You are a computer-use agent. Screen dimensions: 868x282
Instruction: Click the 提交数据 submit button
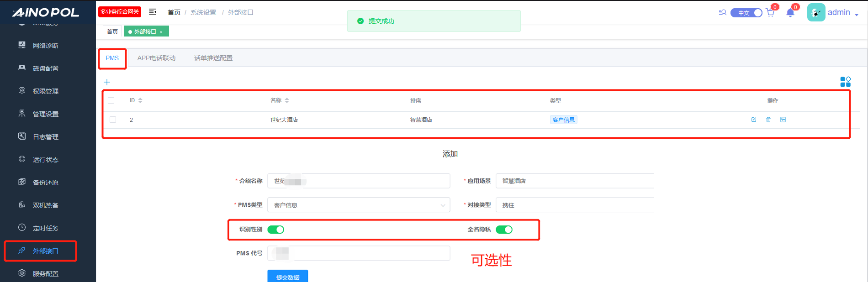287,277
